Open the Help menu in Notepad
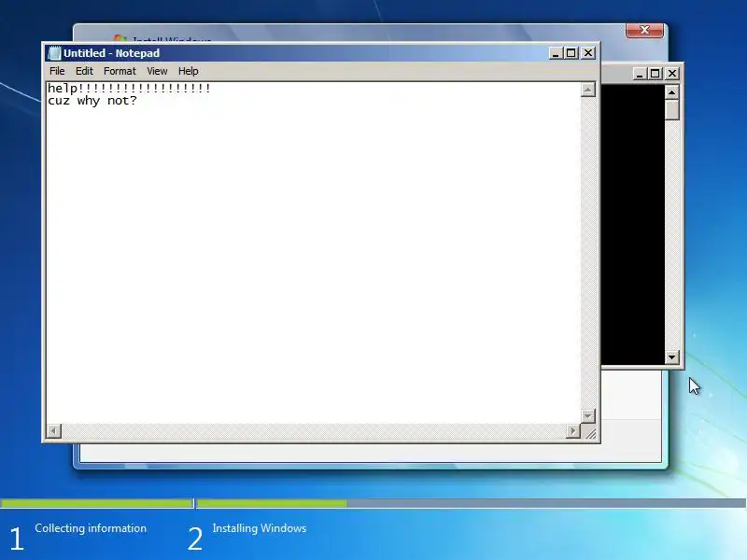The height and width of the screenshot is (560, 747). [189, 71]
